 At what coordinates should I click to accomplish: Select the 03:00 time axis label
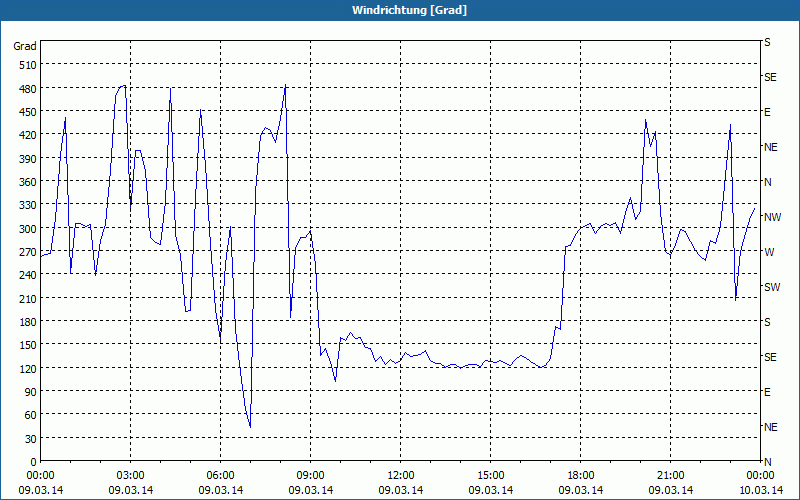(x=131, y=476)
